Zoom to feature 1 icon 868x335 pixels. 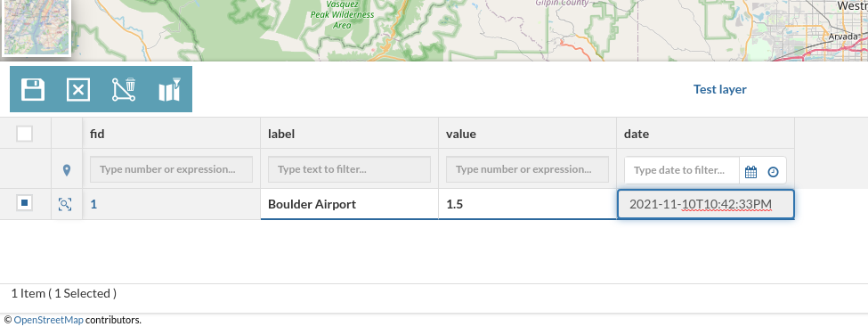click(65, 204)
